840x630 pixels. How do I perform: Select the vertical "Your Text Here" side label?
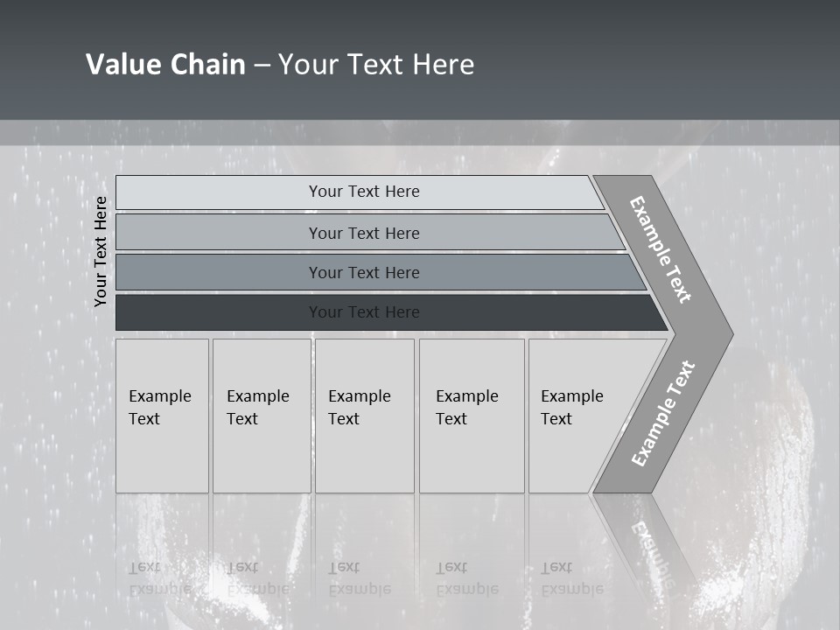100,252
